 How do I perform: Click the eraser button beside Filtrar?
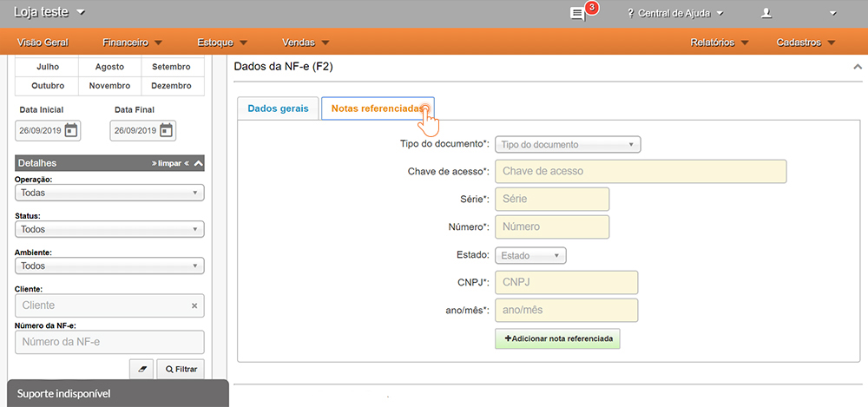point(142,369)
